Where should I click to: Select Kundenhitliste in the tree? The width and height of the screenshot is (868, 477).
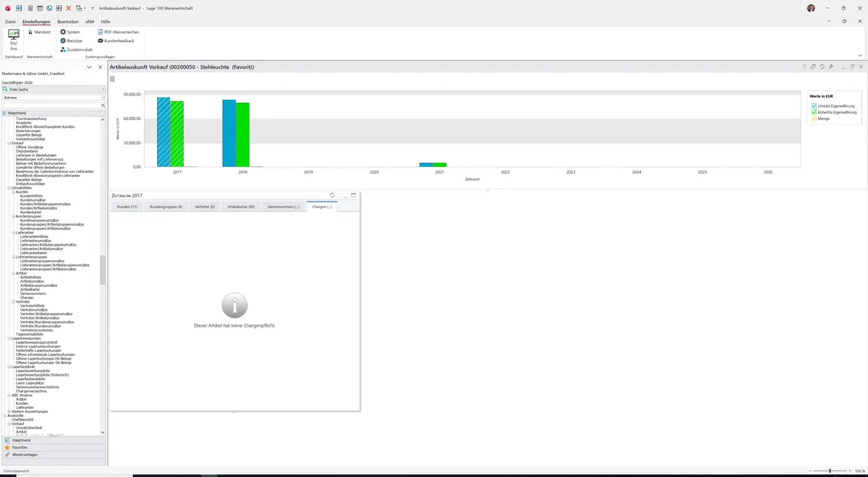click(x=31, y=196)
